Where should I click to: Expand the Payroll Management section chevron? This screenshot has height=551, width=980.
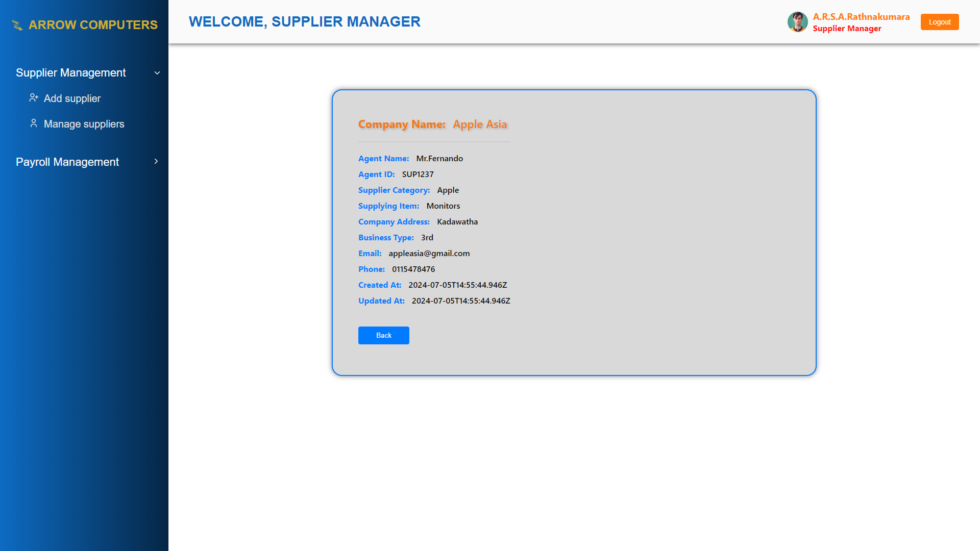(156, 161)
